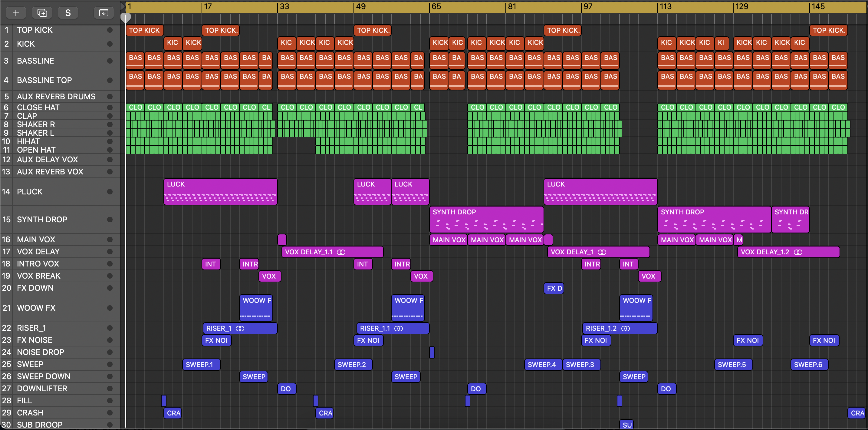Select the SWEEP.1 region
This screenshot has width=868, height=430.
(x=201, y=365)
